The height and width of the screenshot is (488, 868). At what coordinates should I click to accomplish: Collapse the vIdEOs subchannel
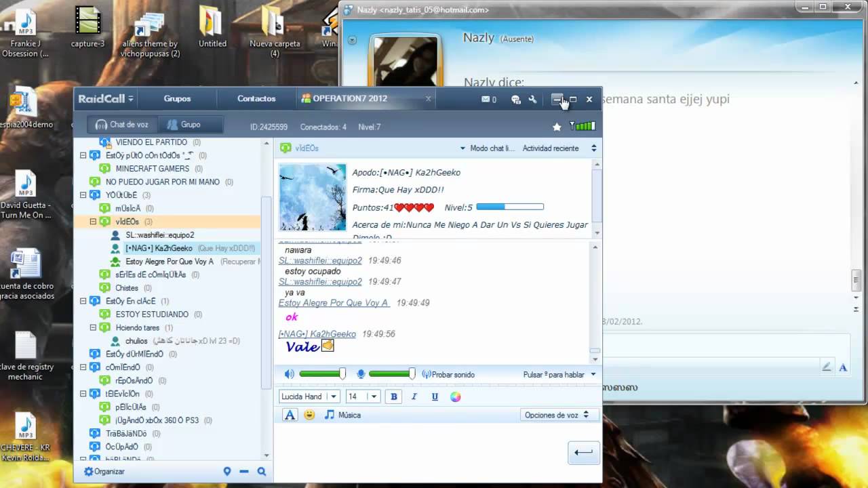tap(94, 222)
